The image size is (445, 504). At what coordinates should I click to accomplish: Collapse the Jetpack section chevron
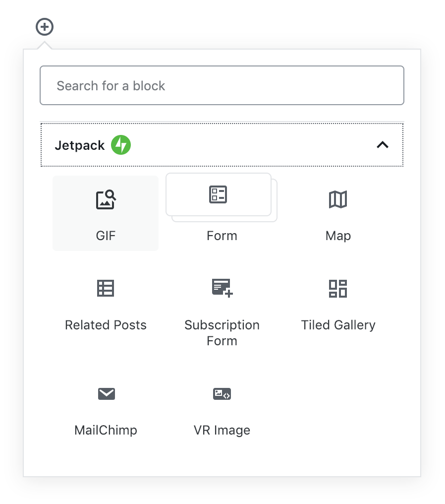[x=382, y=145]
